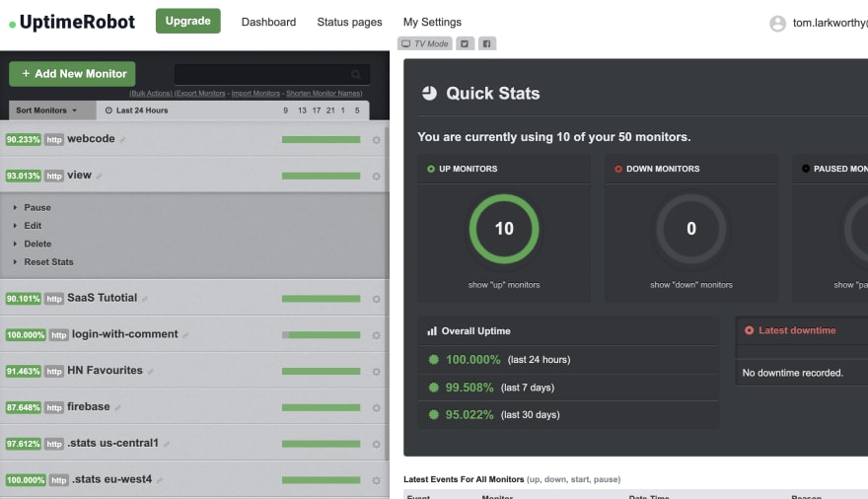Image resolution: width=868 pixels, height=499 pixels.
Task: Click the user avatar icon
Action: [x=778, y=24]
